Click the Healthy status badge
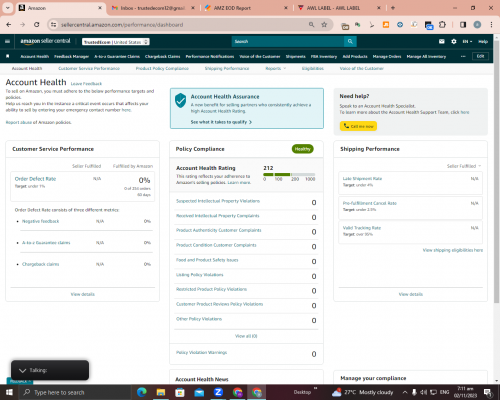Screen dimensions: 500x400 pos(303,149)
